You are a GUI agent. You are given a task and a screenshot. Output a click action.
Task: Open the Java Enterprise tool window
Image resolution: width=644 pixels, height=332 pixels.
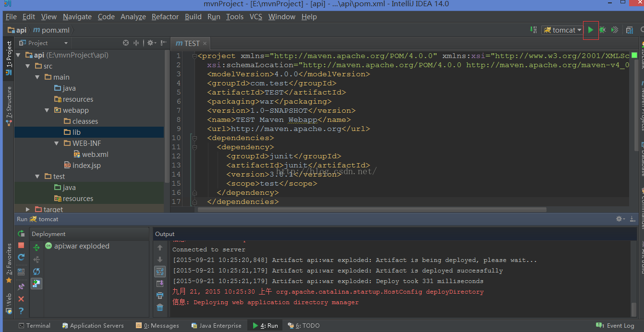(217, 325)
